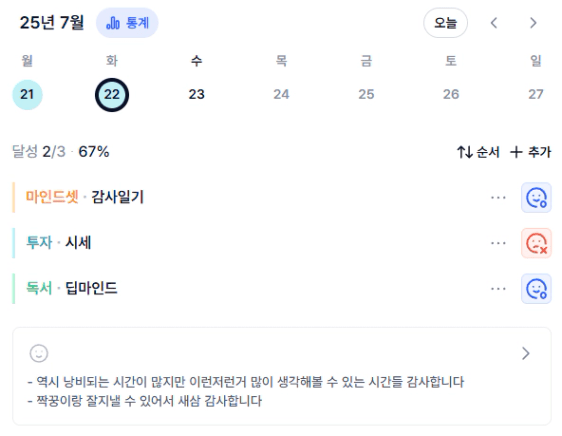Go to next week arrow
Image resolution: width=562 pixels, height=436 pixels.
[533, 23]
